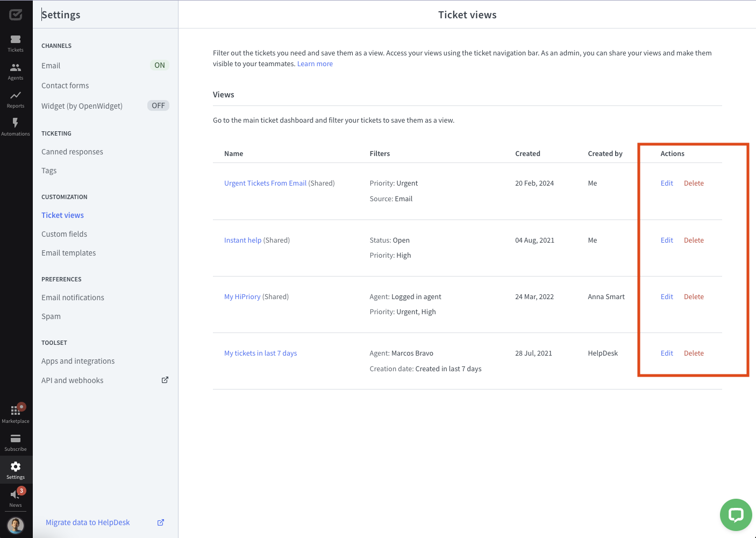Open Urgent Tickets From Email view
The height and width of the screenshot is (538, 756).
tap(265, 183)
